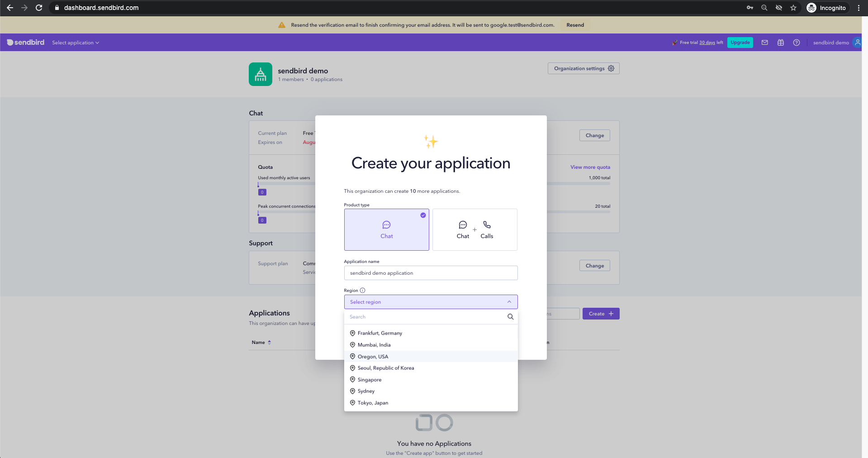Open the View more quota link
868x458 pixels.
coord(590,167)
